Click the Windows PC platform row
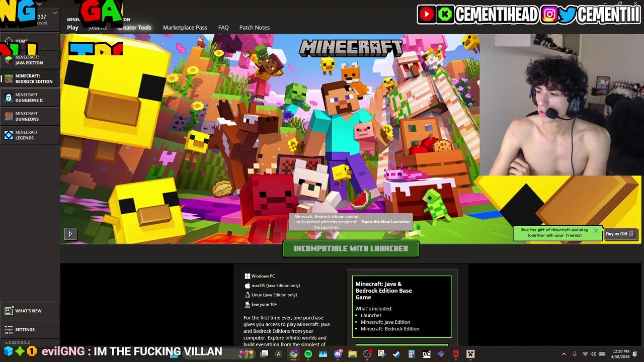This screenshot has height=362, width=644. click(x=260, y=276)
